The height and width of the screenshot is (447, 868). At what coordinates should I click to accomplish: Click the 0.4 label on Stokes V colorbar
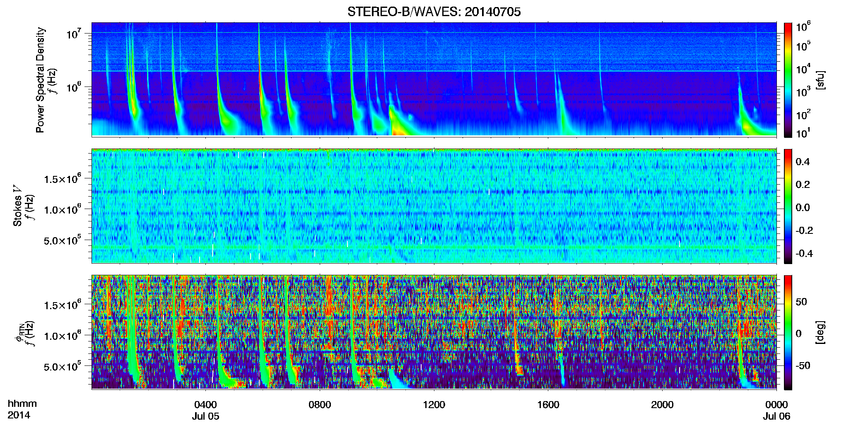(803, 162)
